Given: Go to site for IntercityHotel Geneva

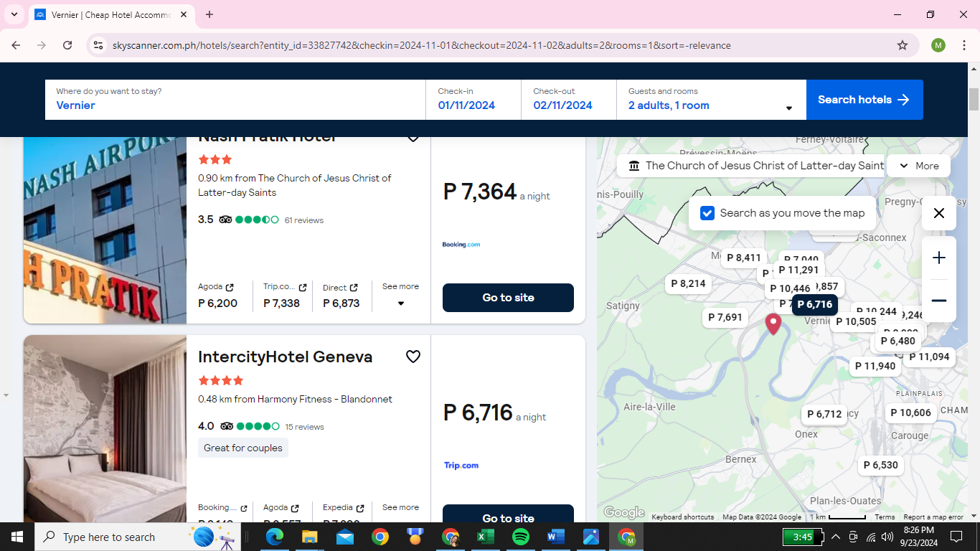Looking at the screenshot, I should point(508,514).
